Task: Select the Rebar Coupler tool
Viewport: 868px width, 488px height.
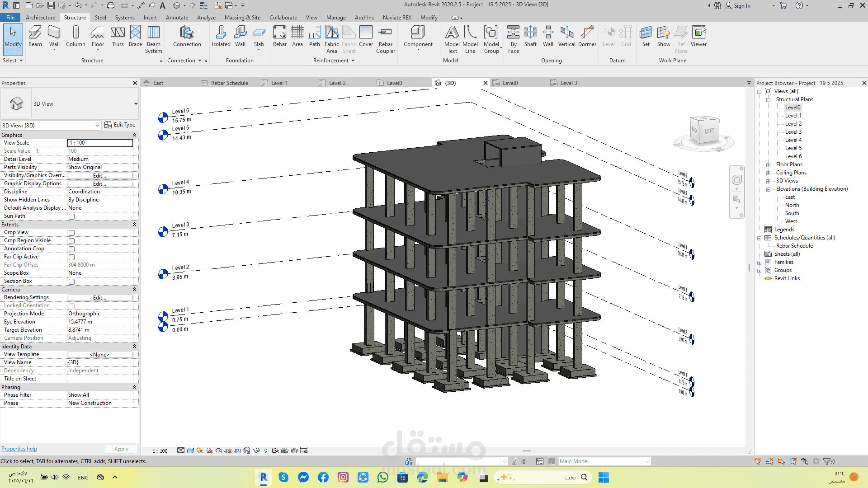Action: pyautogui.click(x=385, y=39)
